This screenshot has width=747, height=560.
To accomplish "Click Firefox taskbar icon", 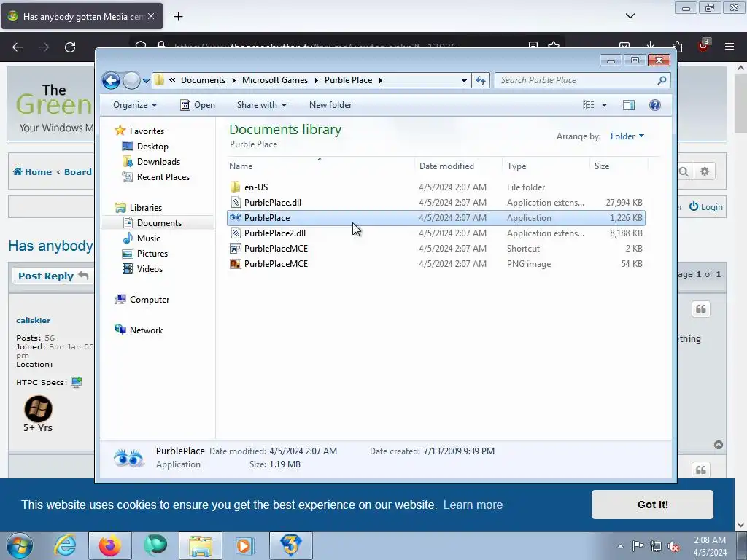I will tap(110, 545).
